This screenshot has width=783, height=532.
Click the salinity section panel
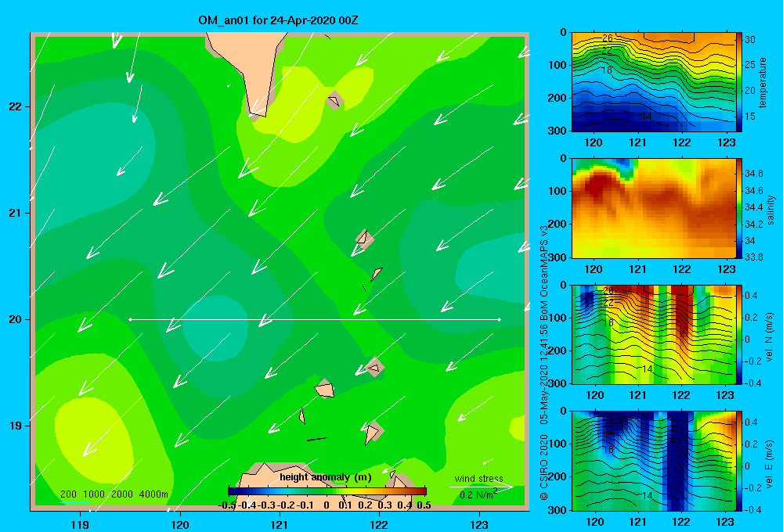tap(654, 208)
